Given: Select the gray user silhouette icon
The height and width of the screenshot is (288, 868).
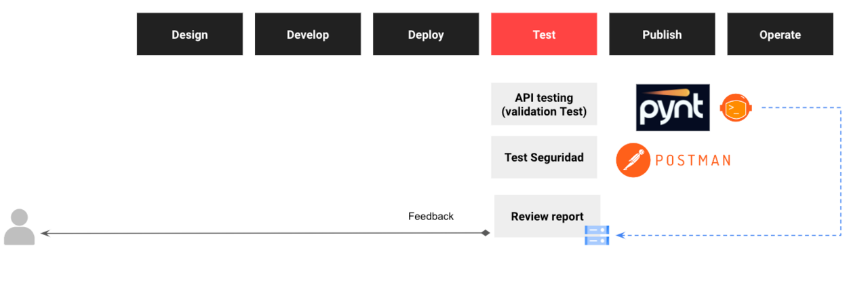Looking at the screenshot, I should [x=19, y=227].
